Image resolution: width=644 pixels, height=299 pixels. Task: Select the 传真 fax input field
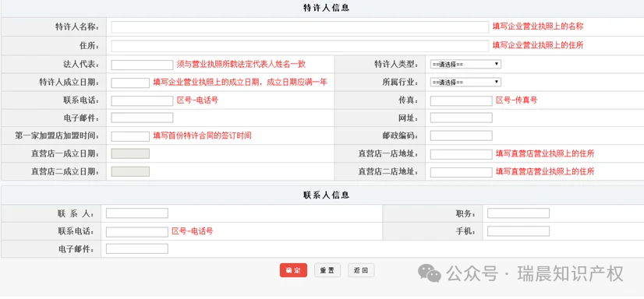click(462, 100)
